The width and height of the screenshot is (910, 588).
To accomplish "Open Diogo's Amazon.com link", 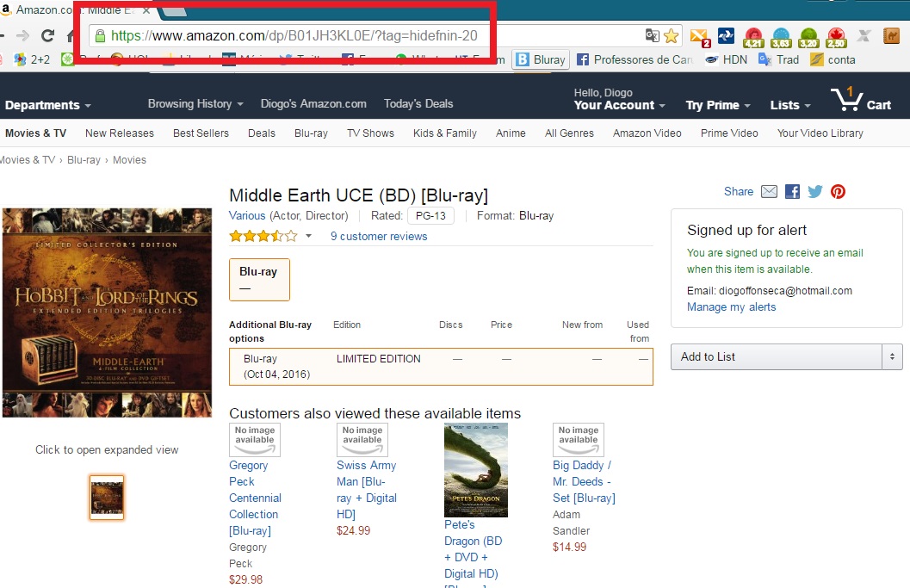I will (313, 104).
